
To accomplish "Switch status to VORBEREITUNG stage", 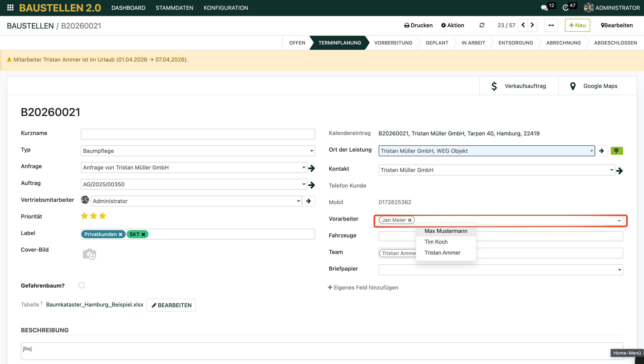I will [x=393, y=43].
